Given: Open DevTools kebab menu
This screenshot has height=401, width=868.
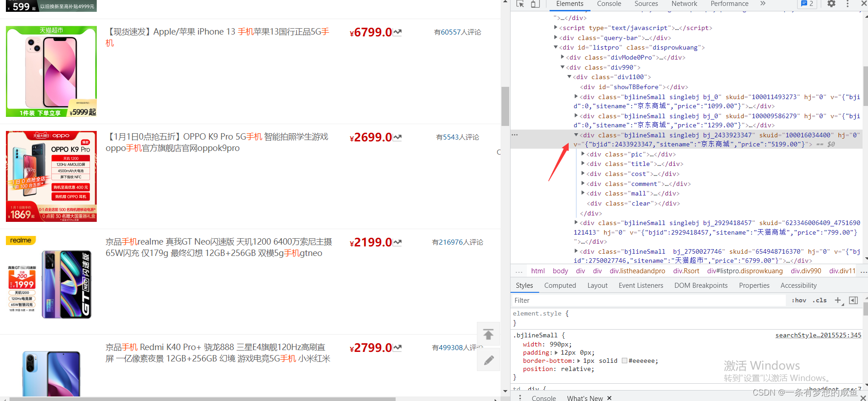Looking at the screenshot, I should (x=848, y=4).
